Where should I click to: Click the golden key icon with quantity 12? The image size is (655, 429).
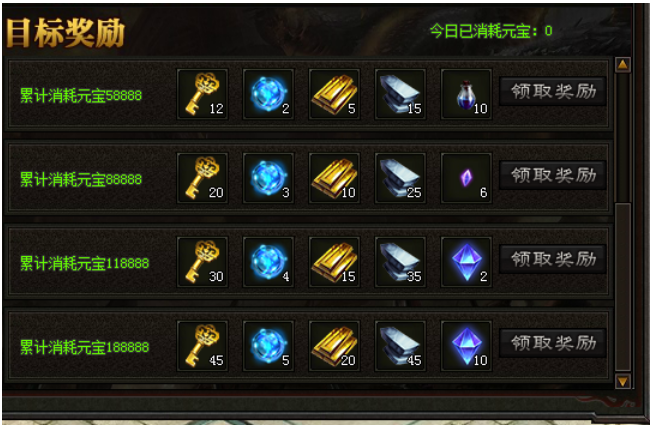point(203,94)
